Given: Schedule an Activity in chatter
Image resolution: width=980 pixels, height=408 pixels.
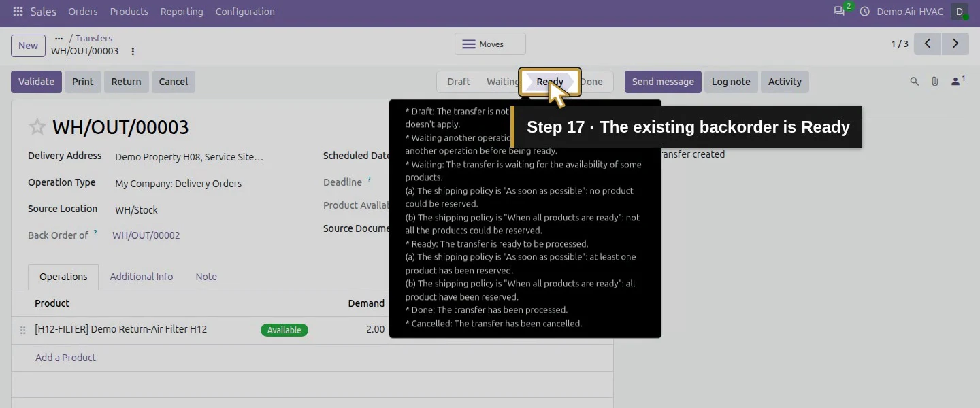Looking at the screenshot, I should (x=785, y=82).
